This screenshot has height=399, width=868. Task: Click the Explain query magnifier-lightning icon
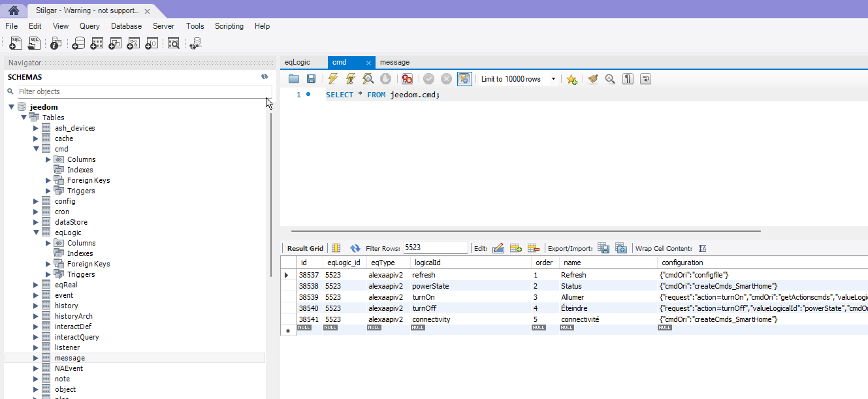pos(368,79)
